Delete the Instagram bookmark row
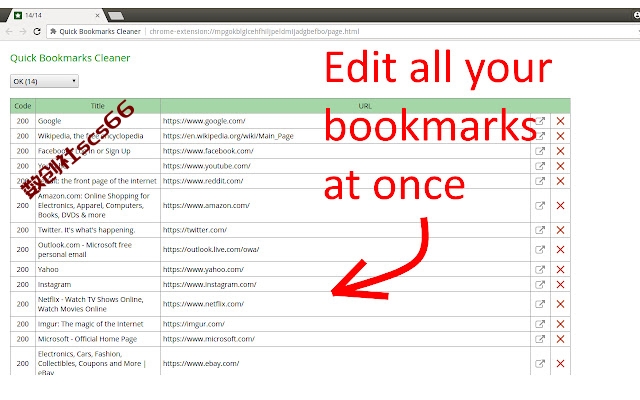This screenshot has width=640, height=400. [x=560, y=284]
